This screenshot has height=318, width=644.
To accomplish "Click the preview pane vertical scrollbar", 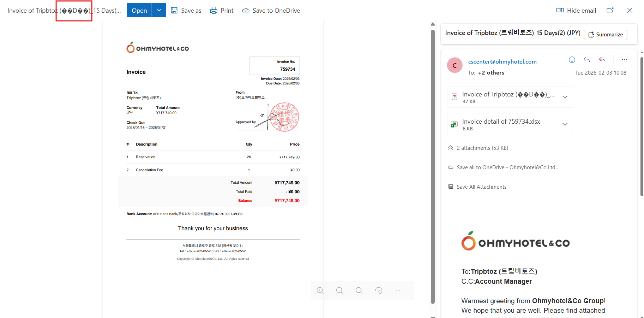I will pos(433,166).
